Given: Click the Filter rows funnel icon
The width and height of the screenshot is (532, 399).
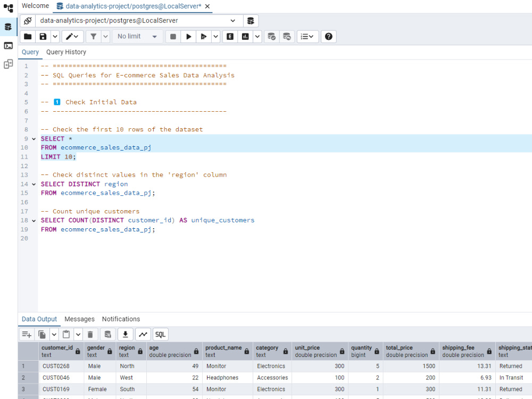Looking at the screenshot, I should point(93,36).
